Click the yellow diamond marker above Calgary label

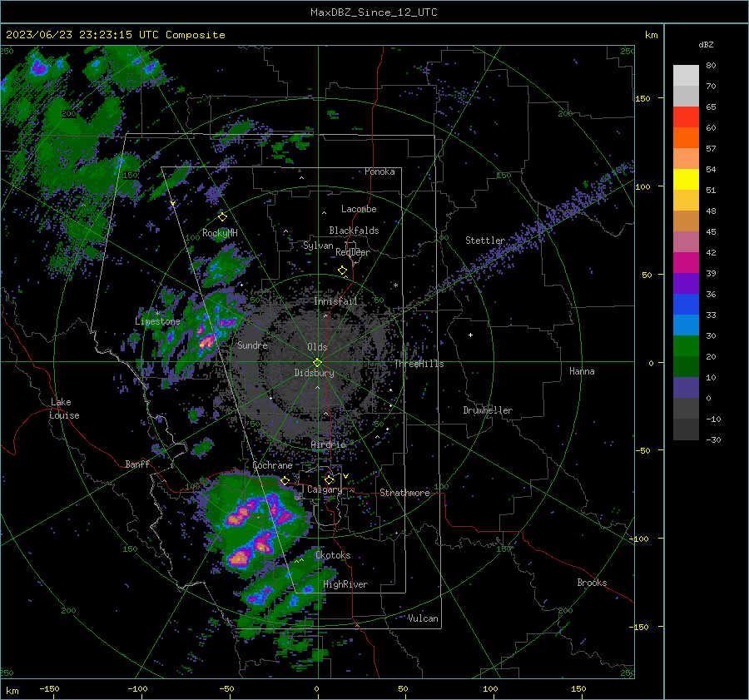click(329, 479)
